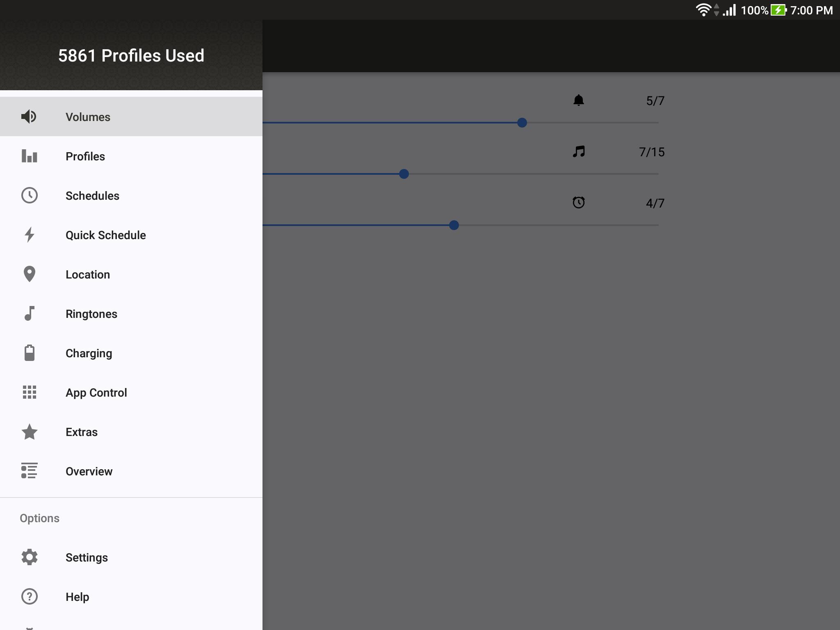Click the Volumes speaker icon
The width and height of the screenshot is (840, 630).
29,117
